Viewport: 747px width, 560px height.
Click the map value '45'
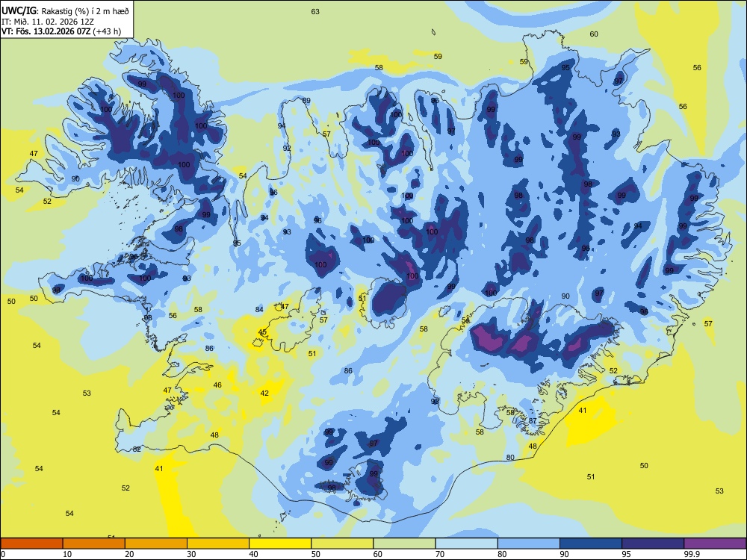262,332
